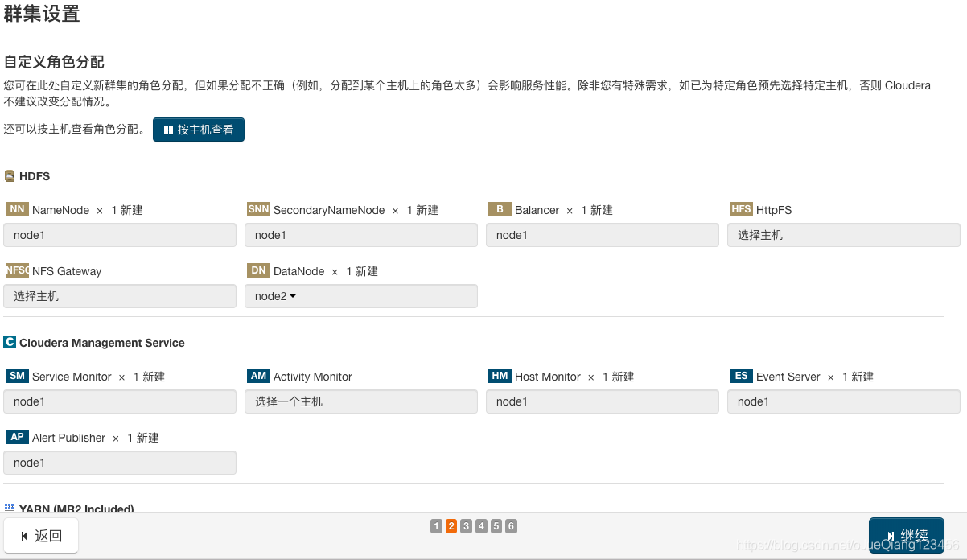This screenshot has width=967, height=560.
Task: Select a host for Activity Monitor
Action: point(361,401)
